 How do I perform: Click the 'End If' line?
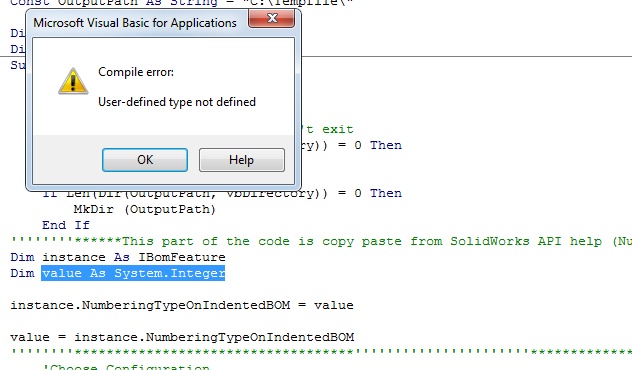pyautogui.click(x=66, y=225)
